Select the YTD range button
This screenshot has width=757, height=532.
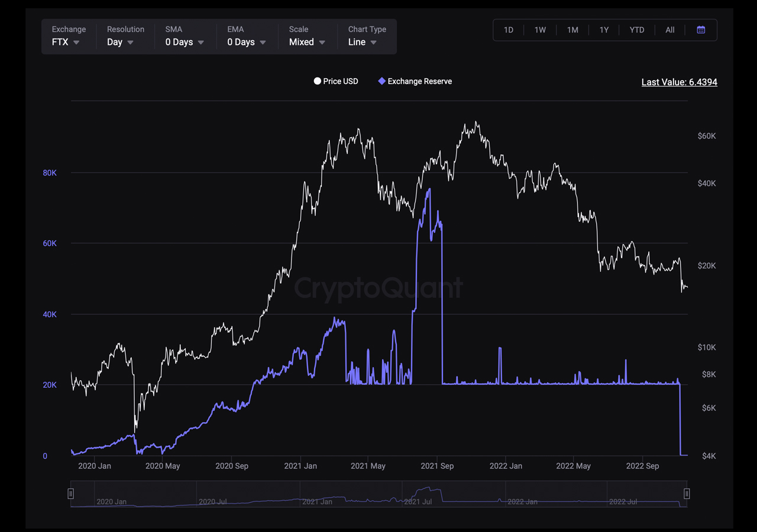point(637,30)
